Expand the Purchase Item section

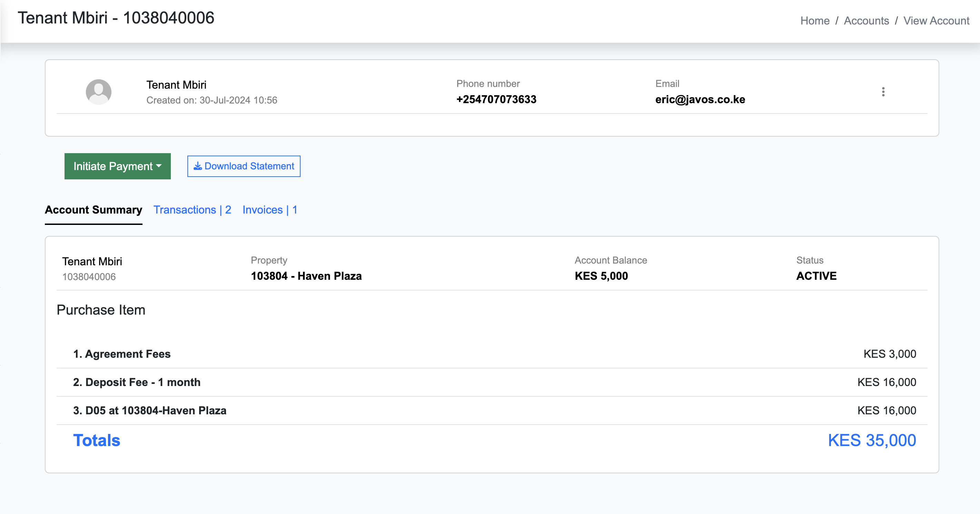click(100, 310)
